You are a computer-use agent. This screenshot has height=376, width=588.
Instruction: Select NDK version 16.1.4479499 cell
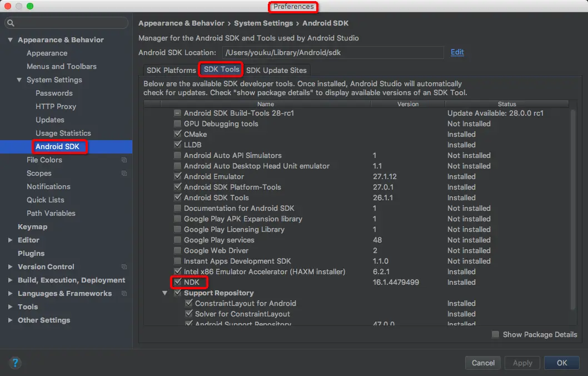[x=396, y=282]
